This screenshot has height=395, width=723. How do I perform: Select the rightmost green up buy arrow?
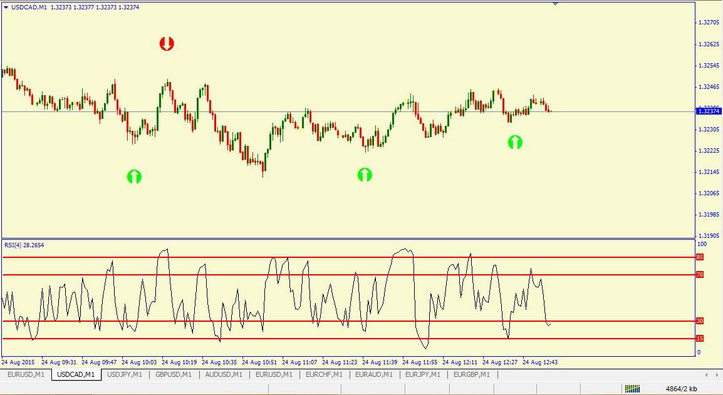click(x=515, y=142)
